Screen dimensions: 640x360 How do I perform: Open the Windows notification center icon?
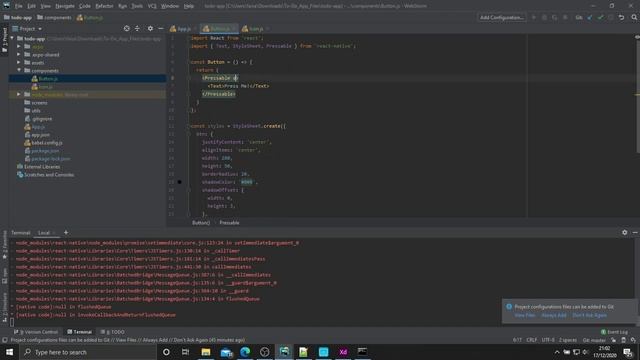(628, 352)
